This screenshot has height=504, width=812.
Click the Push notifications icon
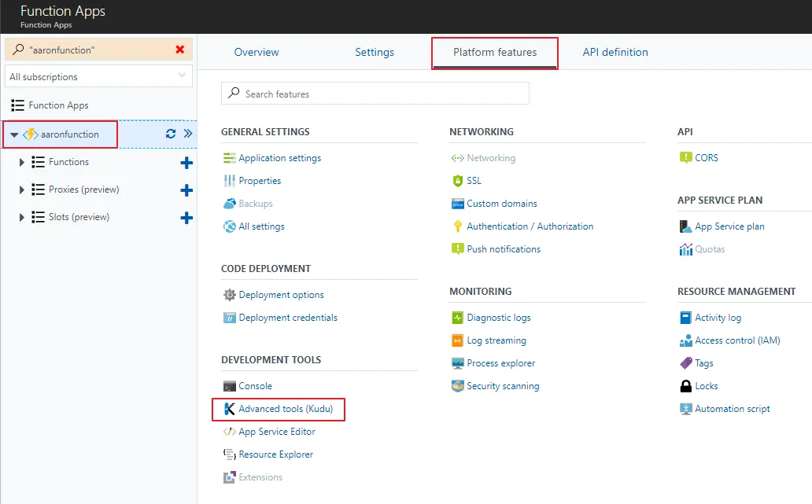click(x=458, y=249)
